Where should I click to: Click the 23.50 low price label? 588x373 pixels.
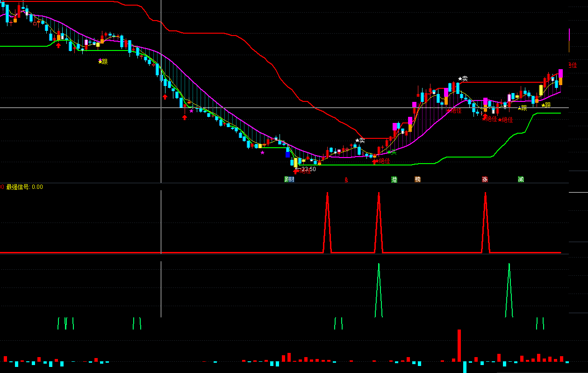308,169
